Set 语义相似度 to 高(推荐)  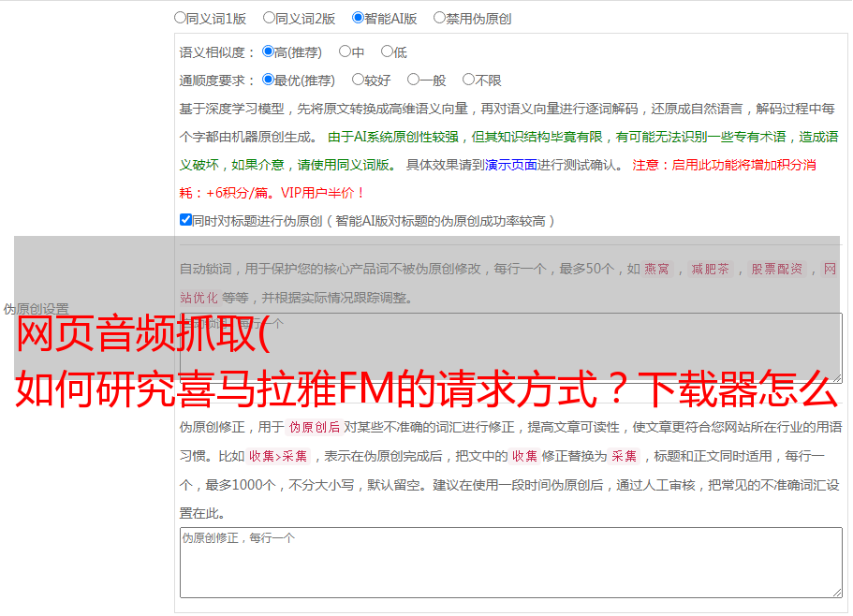(x=268, y=51)
